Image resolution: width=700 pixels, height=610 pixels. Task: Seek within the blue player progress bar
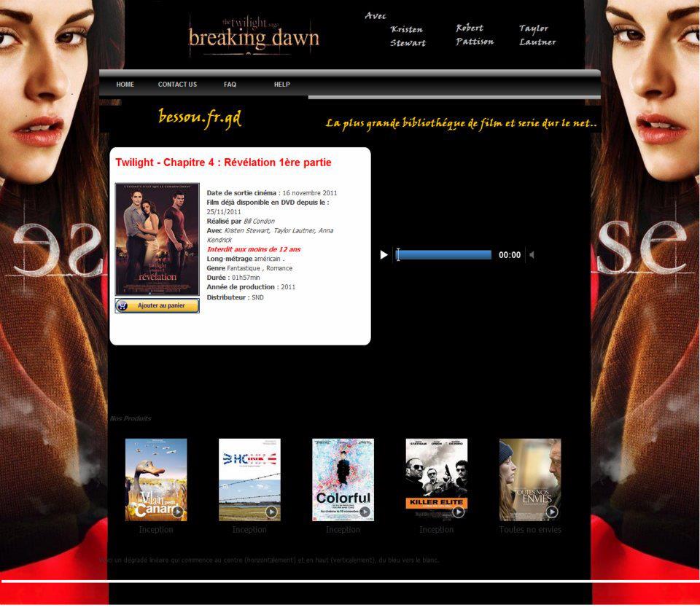click(x=444, y=255)
